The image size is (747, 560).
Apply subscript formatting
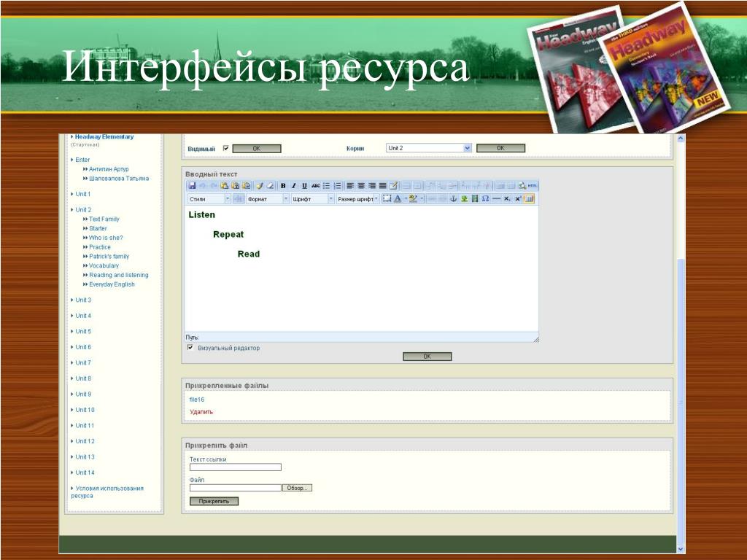tap(507, 198)
